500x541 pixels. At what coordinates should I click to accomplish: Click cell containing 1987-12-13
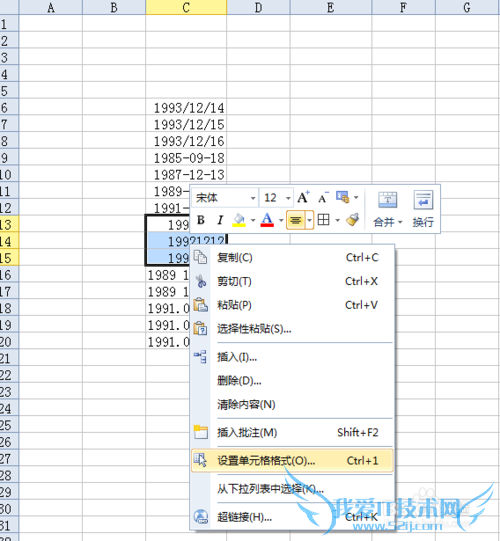(x=186, y=175)
